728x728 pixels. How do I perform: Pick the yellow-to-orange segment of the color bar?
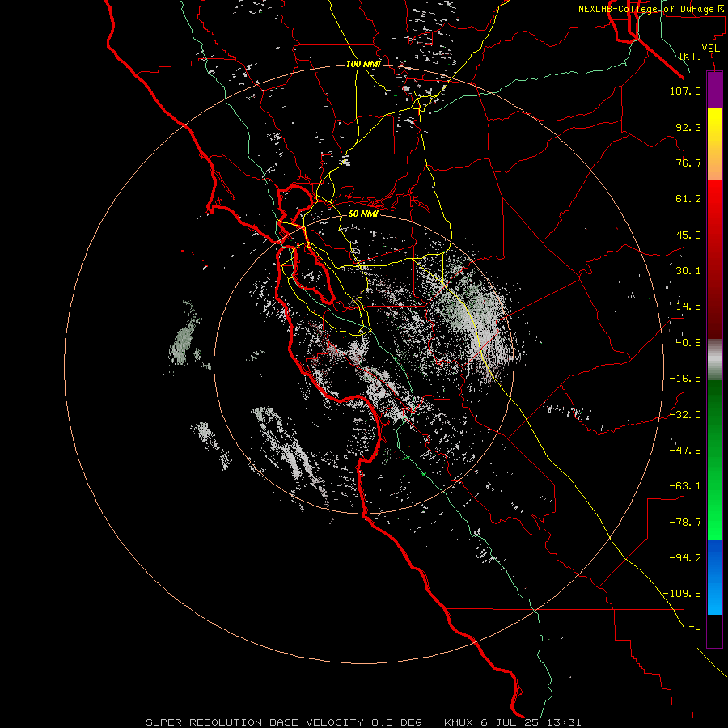(x=714, y=144)
